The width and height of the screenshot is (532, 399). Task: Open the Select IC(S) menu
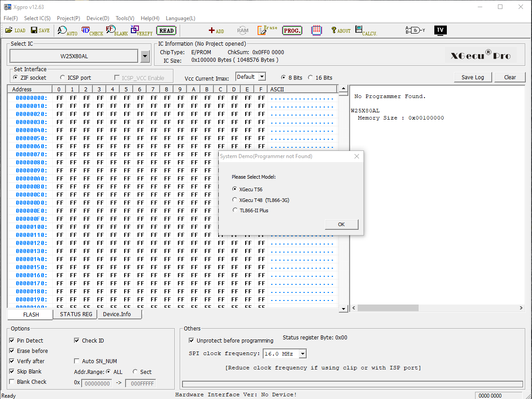(x=37, y=18)
